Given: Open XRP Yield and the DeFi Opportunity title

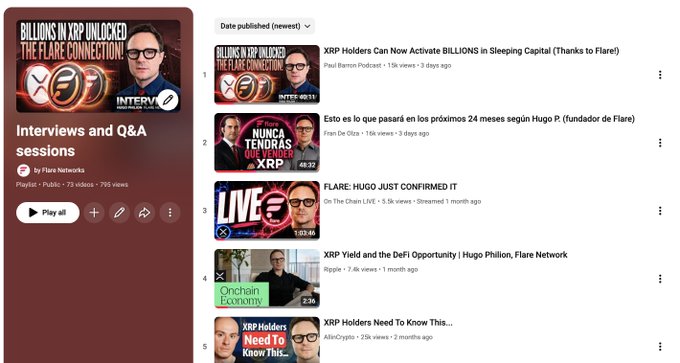Looking at the screenshot, I should pos(445,255).
